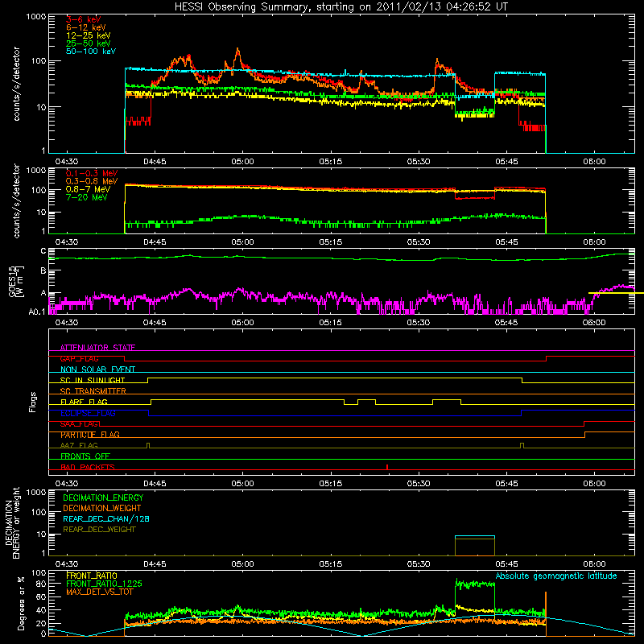Screen dimensions: 644x644
Task: Click counts/s/detector axis label of keV plot
Action: pyautogui.click(x=16, y=84)
